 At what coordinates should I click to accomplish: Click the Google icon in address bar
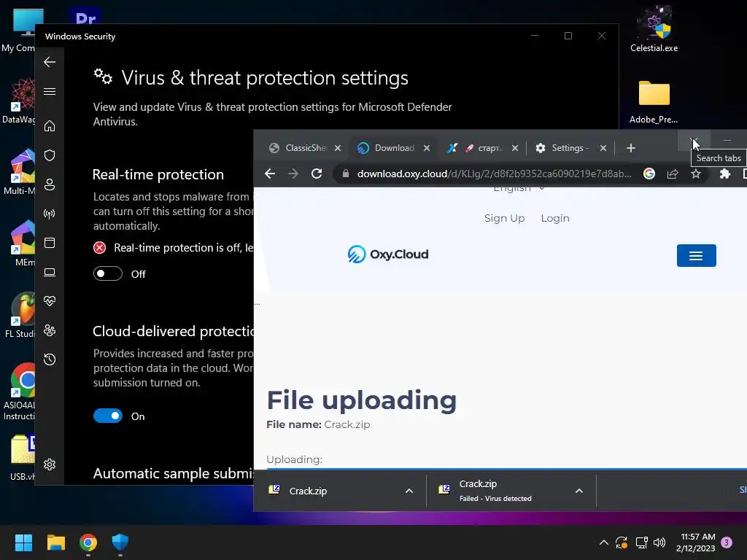[x=649, y=174]
